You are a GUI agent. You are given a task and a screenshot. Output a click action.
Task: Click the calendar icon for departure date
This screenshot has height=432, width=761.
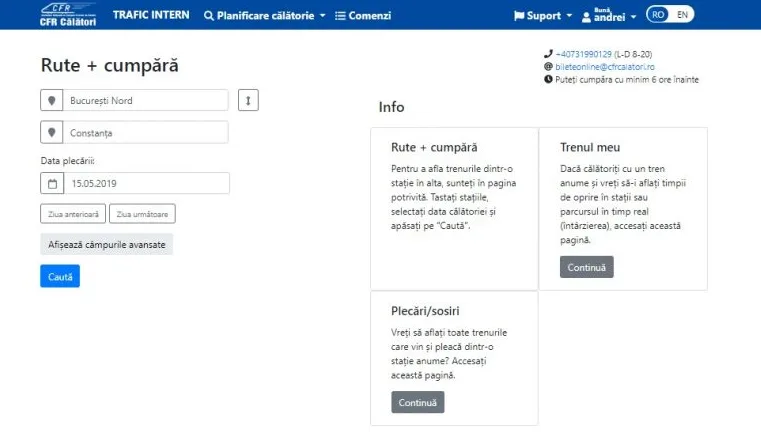[52, 184]
